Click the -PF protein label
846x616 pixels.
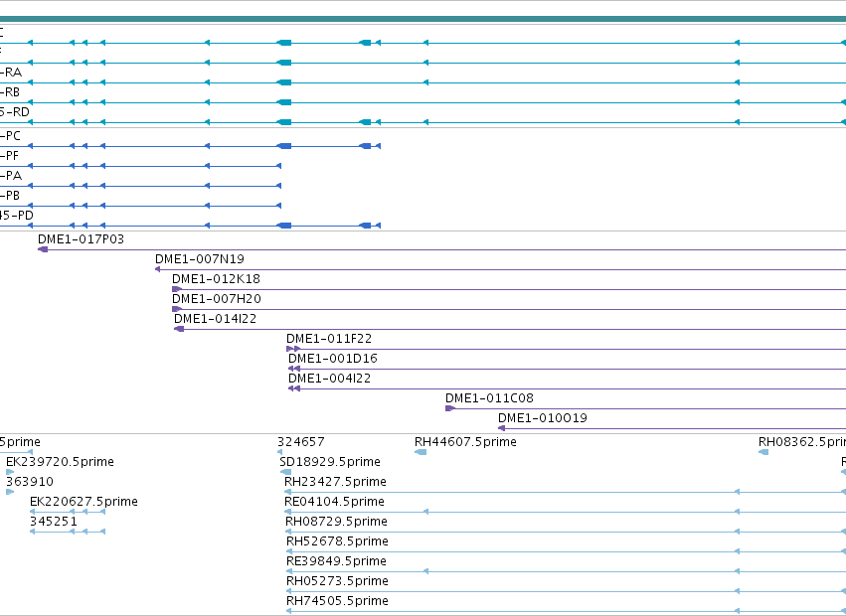9,156
